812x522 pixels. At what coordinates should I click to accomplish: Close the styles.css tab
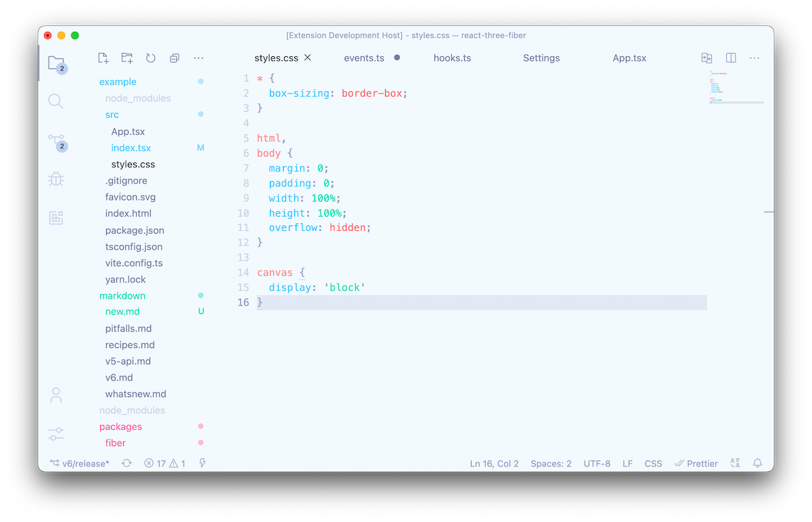point(308,58)
